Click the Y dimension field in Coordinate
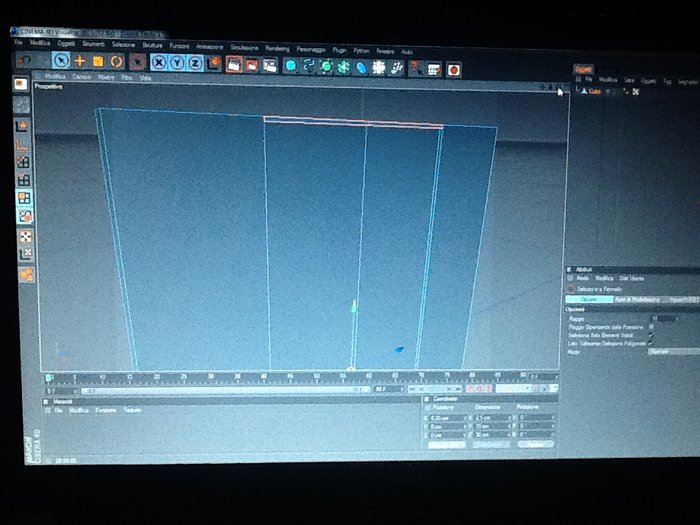The height and width of the screenshot is (525, 700). point(491,426)
